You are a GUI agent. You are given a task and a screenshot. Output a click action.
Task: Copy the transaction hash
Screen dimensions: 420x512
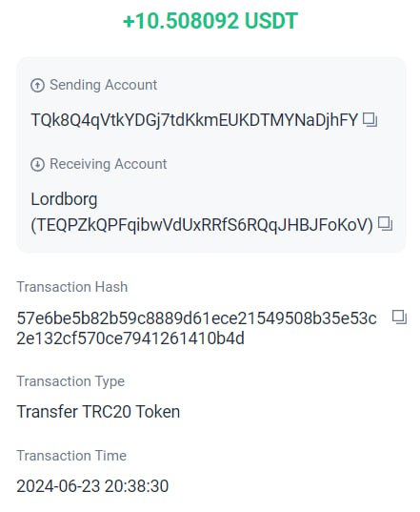tap(399, 317)
